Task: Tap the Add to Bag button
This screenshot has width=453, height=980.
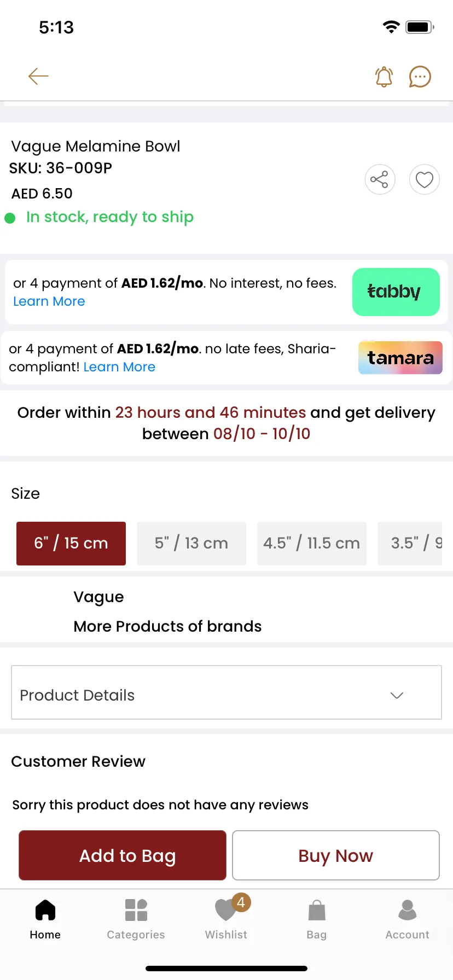Action: coord(123,855)
